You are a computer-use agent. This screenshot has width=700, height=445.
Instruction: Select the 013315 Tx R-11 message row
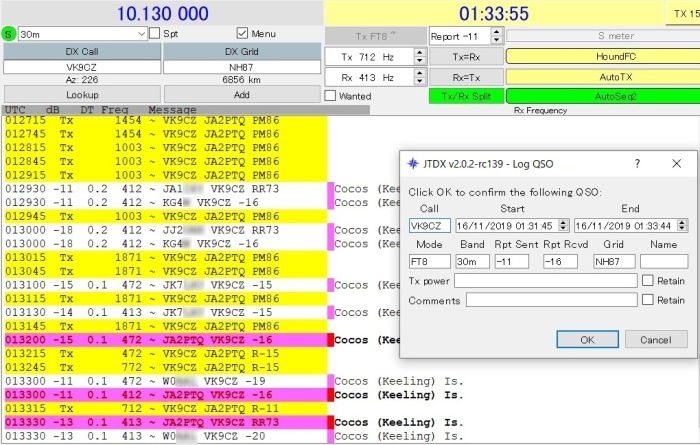pos(166,408)
